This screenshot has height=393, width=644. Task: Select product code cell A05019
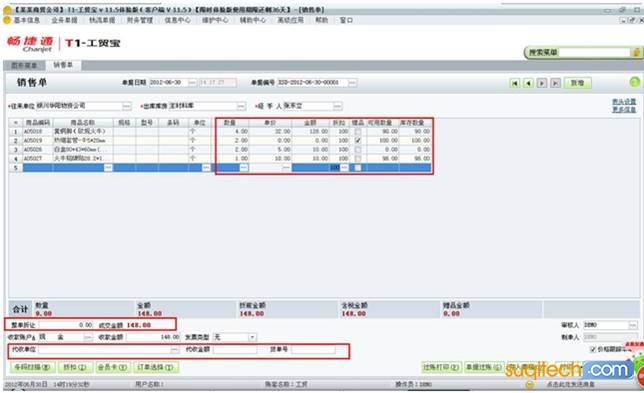[x=37, y=140]
